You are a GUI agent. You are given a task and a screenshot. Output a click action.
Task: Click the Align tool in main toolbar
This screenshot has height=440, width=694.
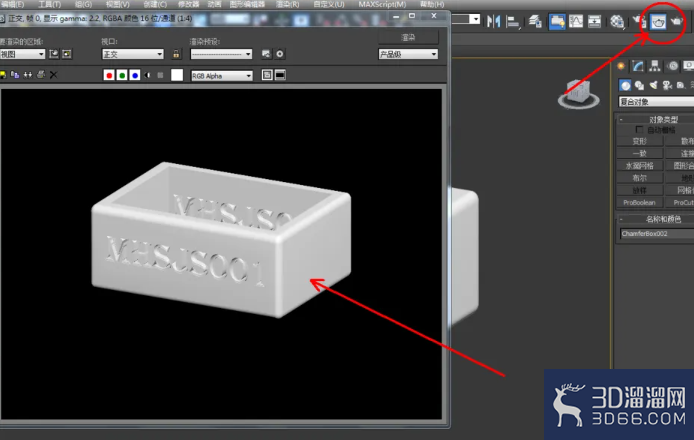click(513, 21)
